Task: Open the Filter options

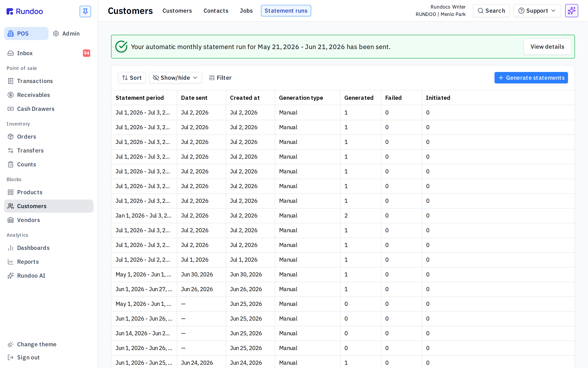Action: point(220,78)
